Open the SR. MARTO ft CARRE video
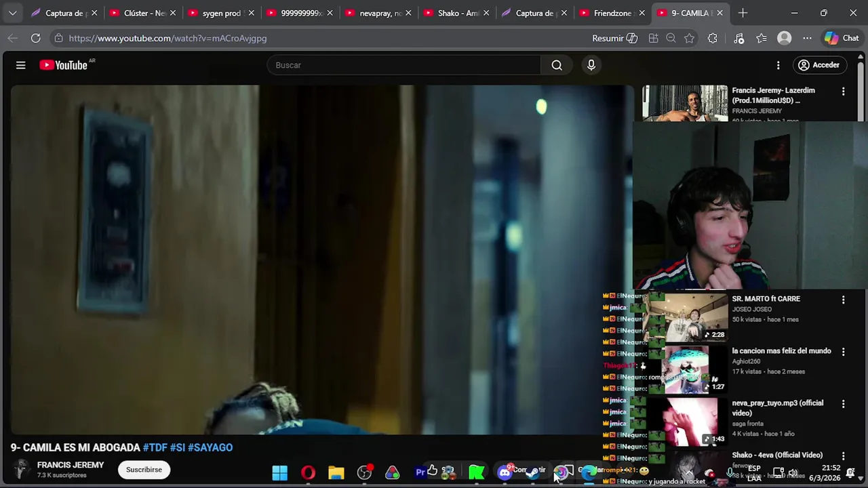This screenshot has height=488, width=868. click(766, 298)
